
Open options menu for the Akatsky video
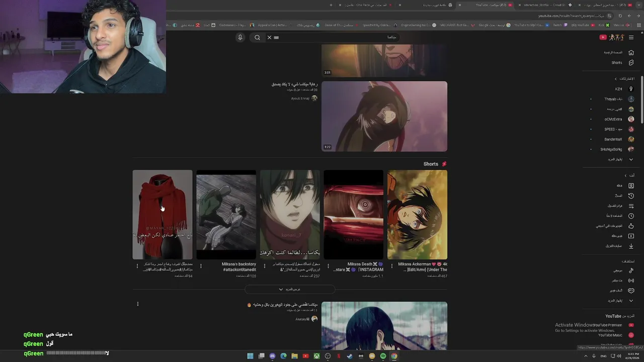(137, 304)
